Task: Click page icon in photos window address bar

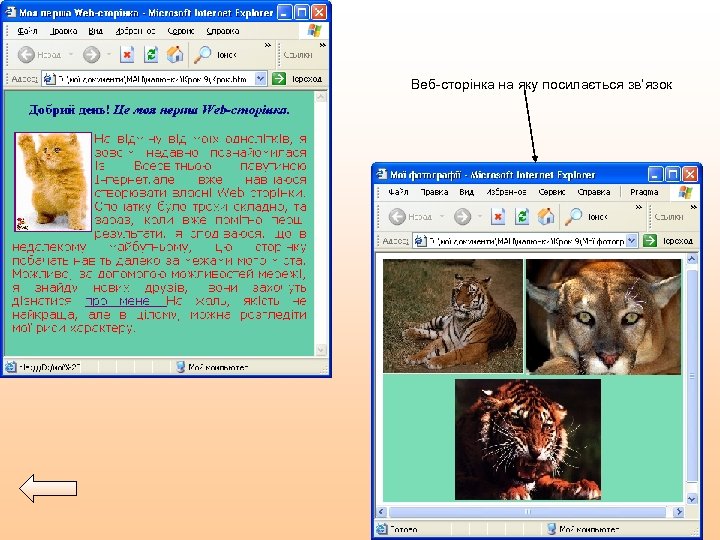Action: coord(420,240)
